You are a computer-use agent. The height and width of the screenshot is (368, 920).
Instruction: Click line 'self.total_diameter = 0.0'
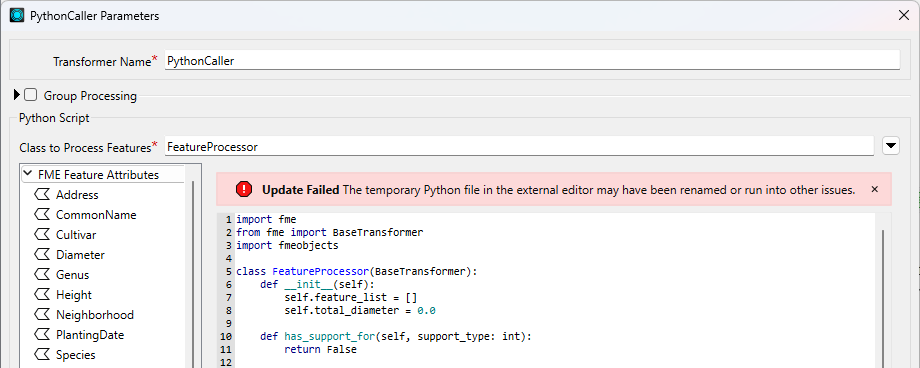coord(360,310)
